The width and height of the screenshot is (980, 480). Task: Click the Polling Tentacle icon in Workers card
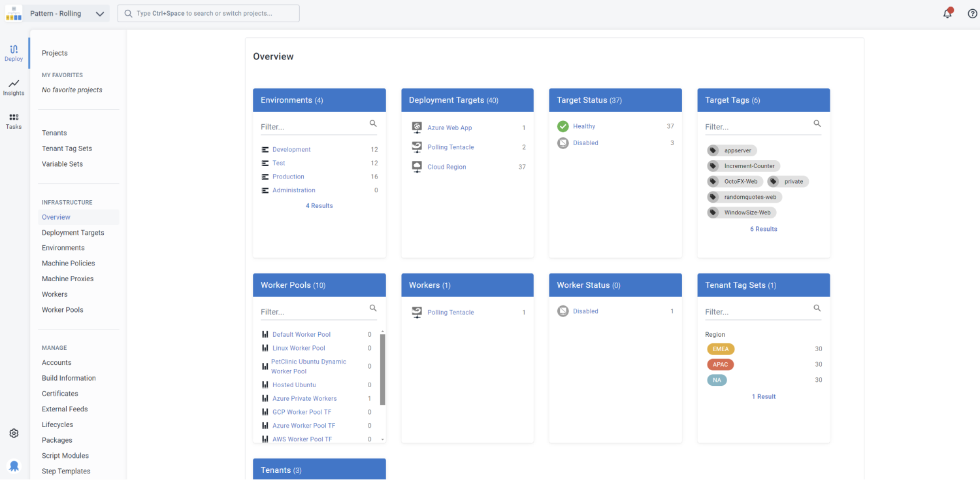pyautogui.click(x=417, y=312)
